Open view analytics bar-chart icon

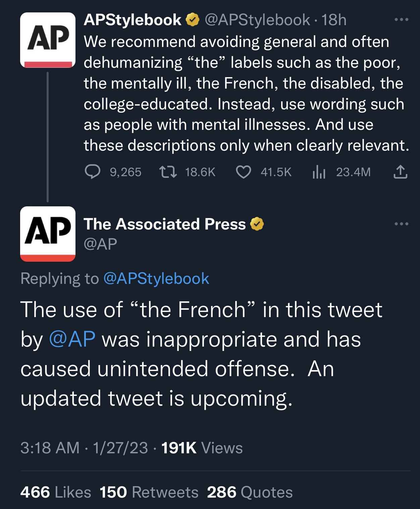[319, 172]
